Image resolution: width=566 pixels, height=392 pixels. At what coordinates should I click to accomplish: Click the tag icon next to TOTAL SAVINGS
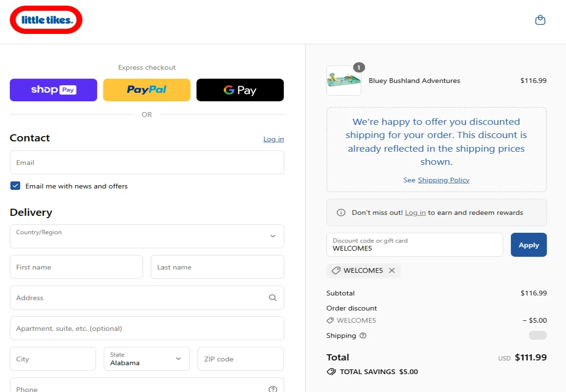pyautogui.click(x=331, y=372)
